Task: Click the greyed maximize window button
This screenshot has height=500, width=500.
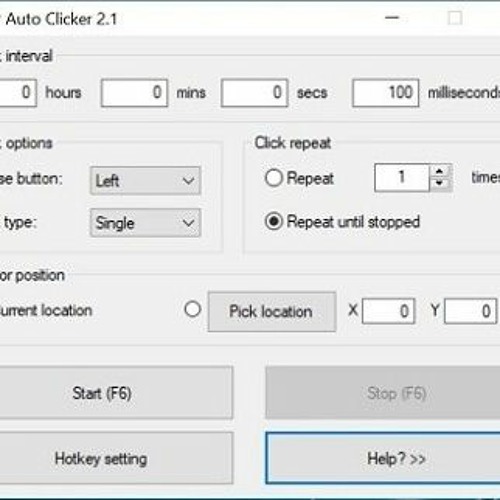Action: click(455, 18)
